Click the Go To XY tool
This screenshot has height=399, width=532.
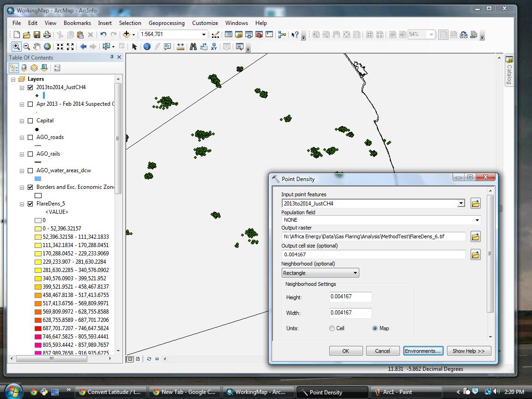214,47
